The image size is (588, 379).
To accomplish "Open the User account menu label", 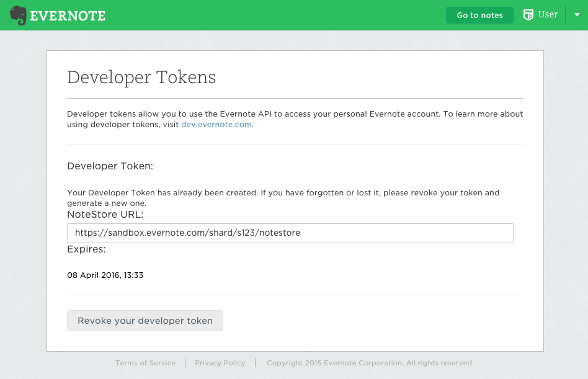I will (548, 15).
